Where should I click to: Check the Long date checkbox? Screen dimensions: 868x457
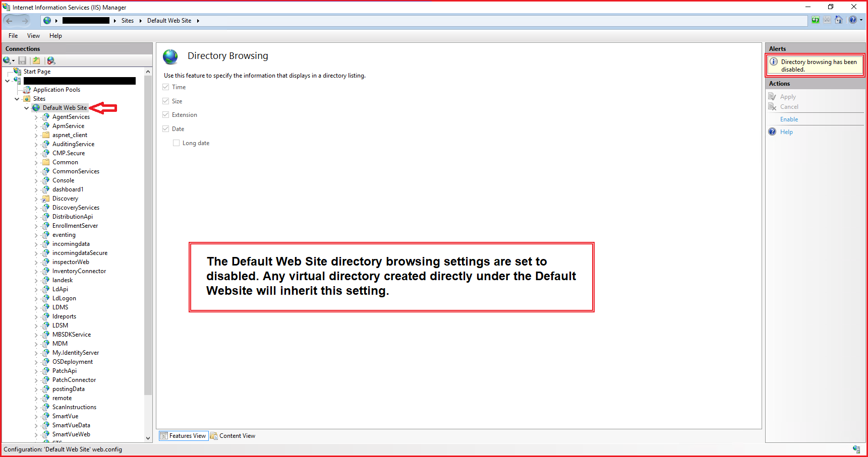pos(177,143)
